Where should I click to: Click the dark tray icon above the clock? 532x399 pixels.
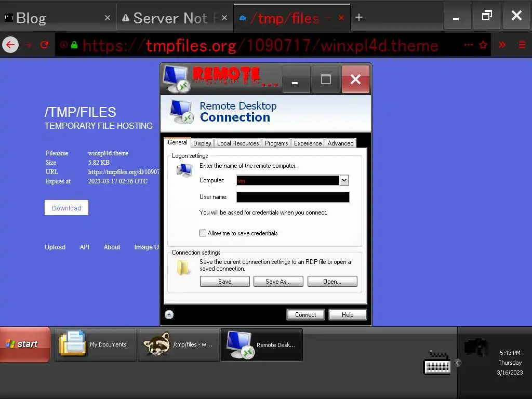pyautogui.click(x=476, y=347)
